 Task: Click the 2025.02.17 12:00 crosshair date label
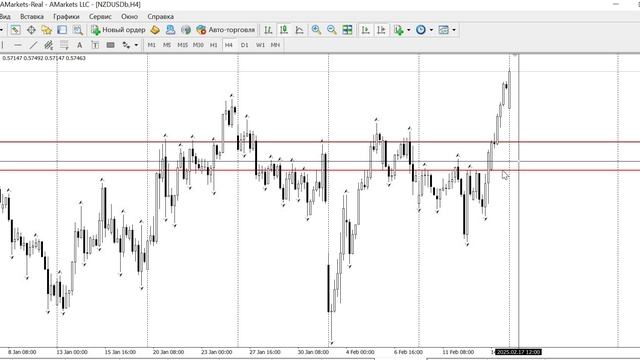(x=518, y=352)
